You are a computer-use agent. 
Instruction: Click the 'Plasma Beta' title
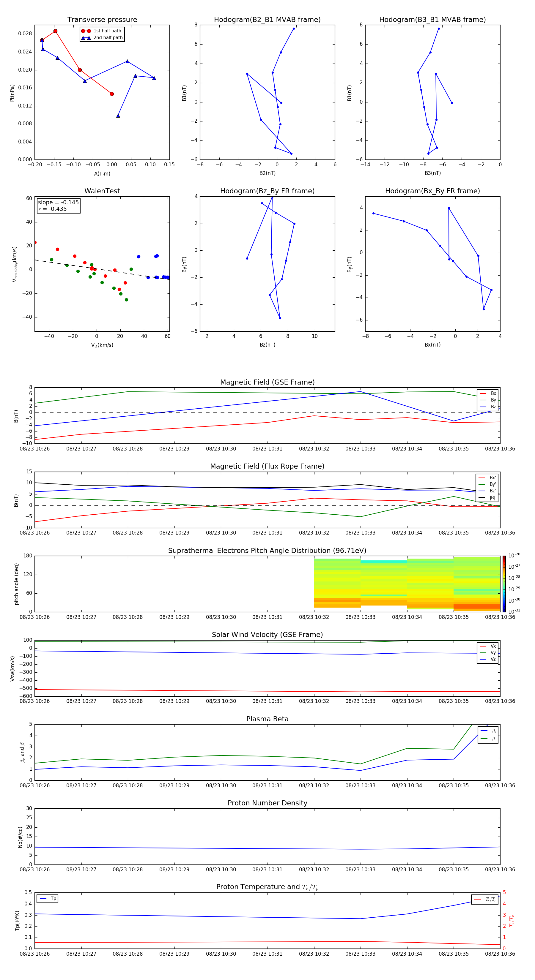(x=267, y=719)
